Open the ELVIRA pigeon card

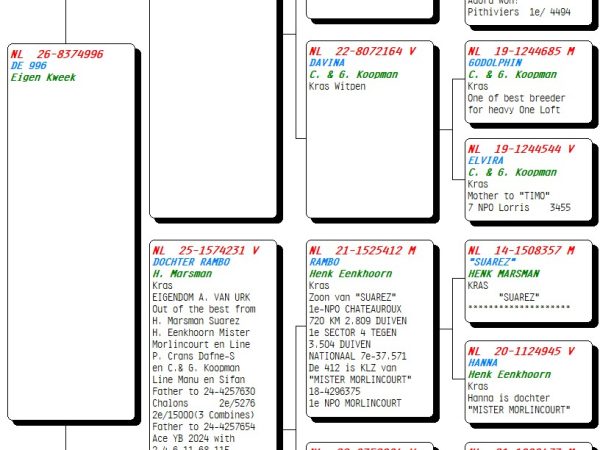click(528, 179)
